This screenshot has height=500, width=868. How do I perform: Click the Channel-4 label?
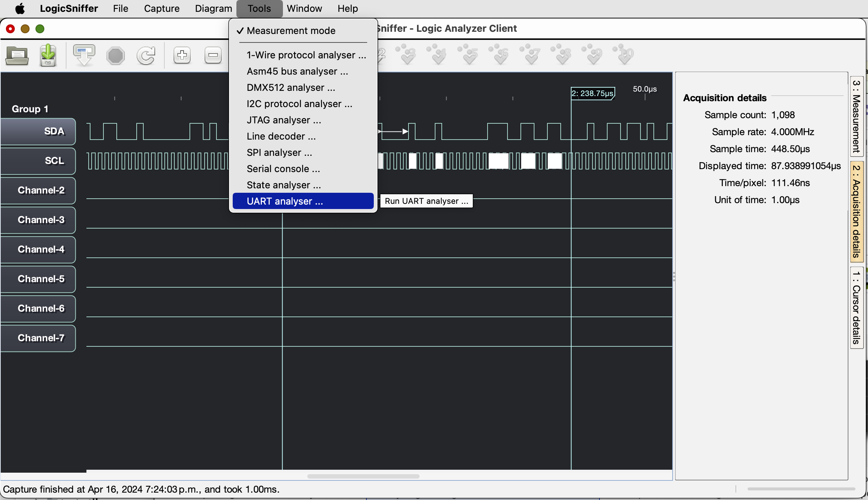[38, 250]
